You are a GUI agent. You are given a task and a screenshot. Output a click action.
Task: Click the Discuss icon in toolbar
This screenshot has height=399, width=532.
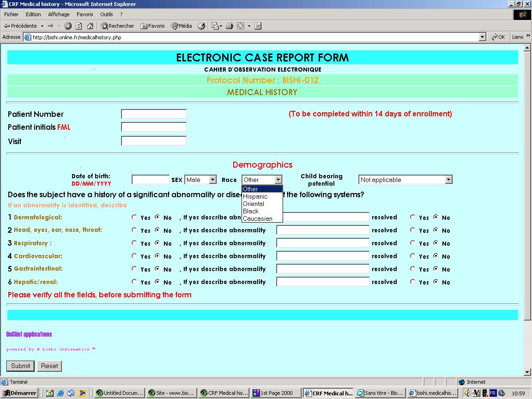(258, 26)
